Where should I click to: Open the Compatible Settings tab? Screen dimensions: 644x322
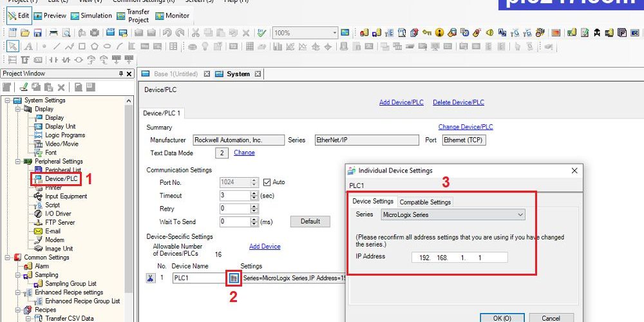(425, 202)
